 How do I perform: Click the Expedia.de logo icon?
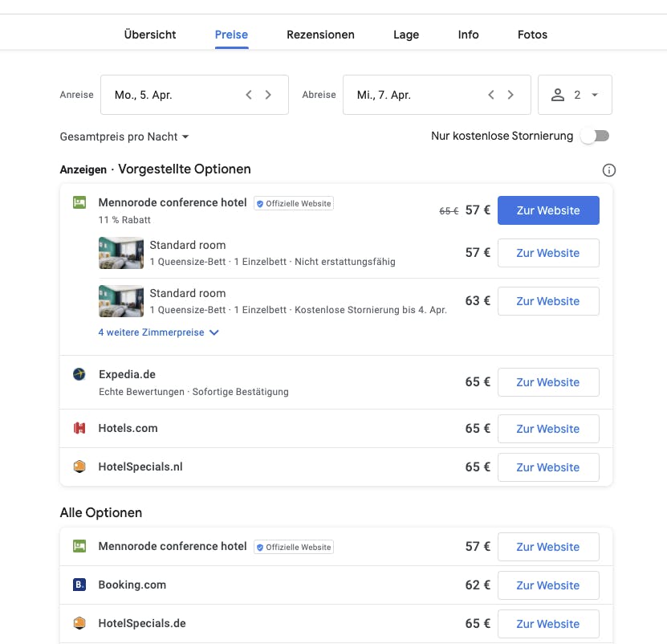pos(79,374)
